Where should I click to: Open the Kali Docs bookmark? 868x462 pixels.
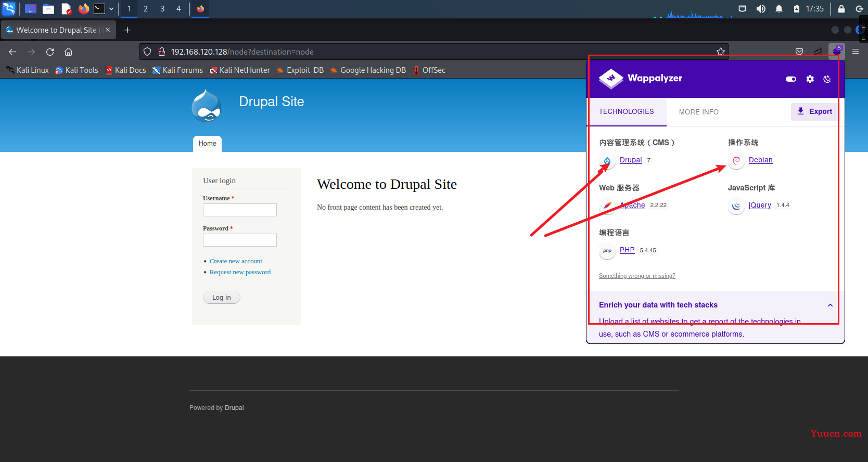coord(125,70)
